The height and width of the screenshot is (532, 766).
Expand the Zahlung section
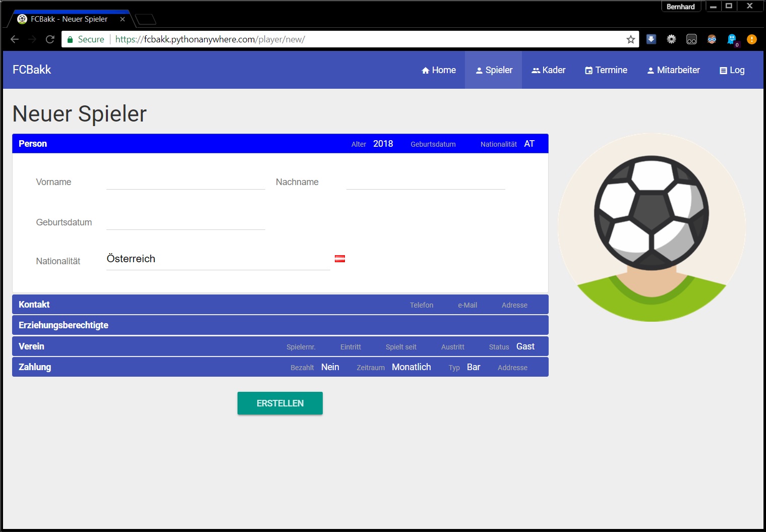coord(35,367)
